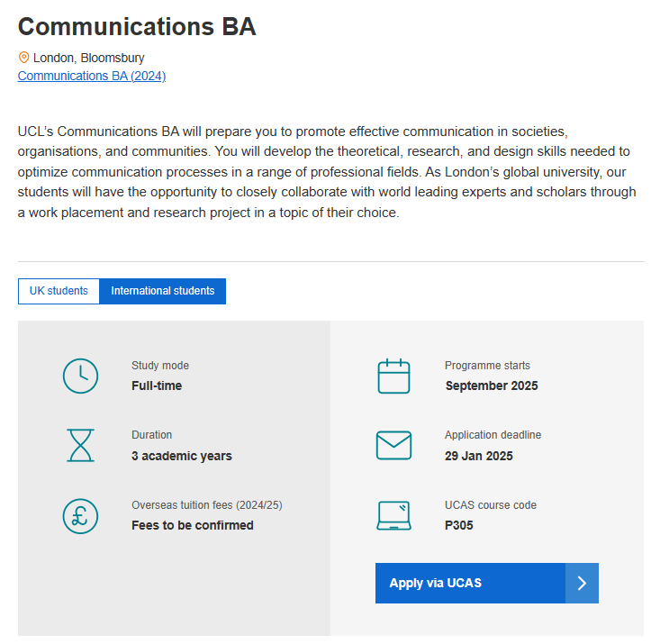
Task: Click the Fees to be confirmed text
Action: click(193, 525)
